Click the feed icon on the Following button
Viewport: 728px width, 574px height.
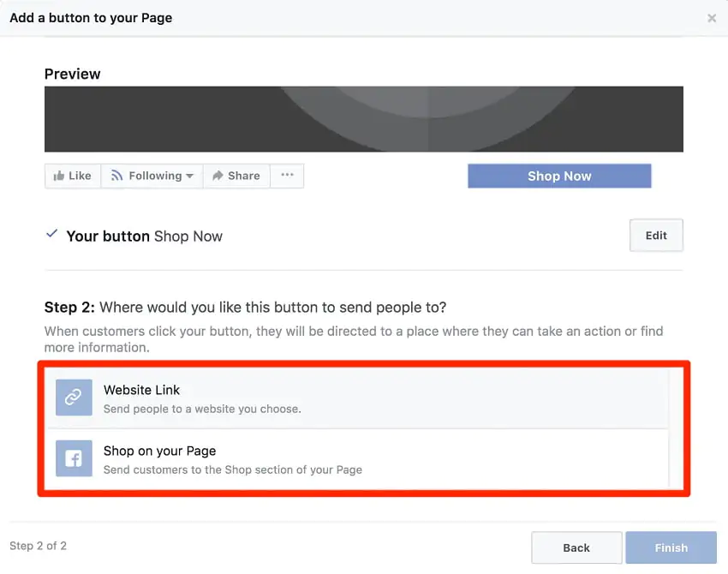tap(116, 176)
